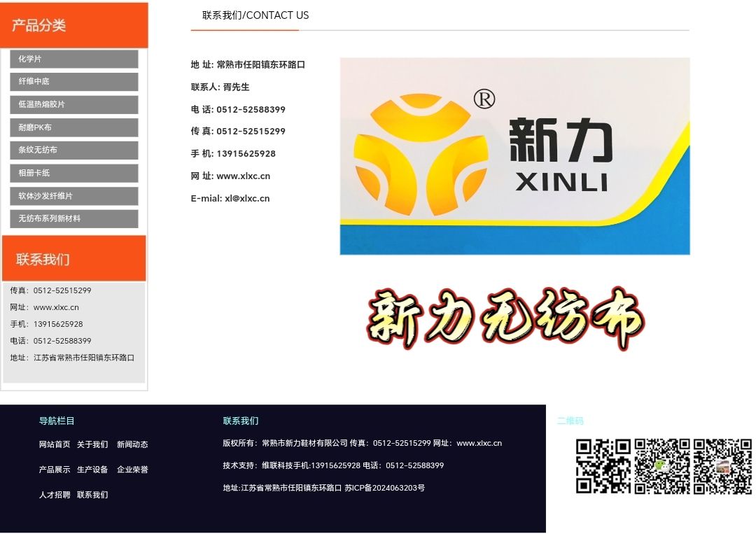The height and width of the screenshot is (534, 756).
Task: View the 条纹无纺布 category
Action: [x=73, y=150]
